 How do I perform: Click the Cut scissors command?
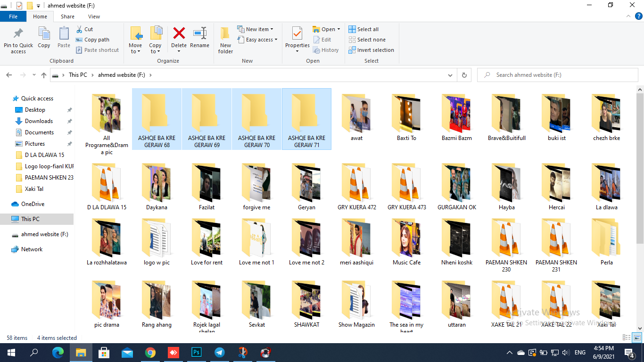tap(85, 29)
